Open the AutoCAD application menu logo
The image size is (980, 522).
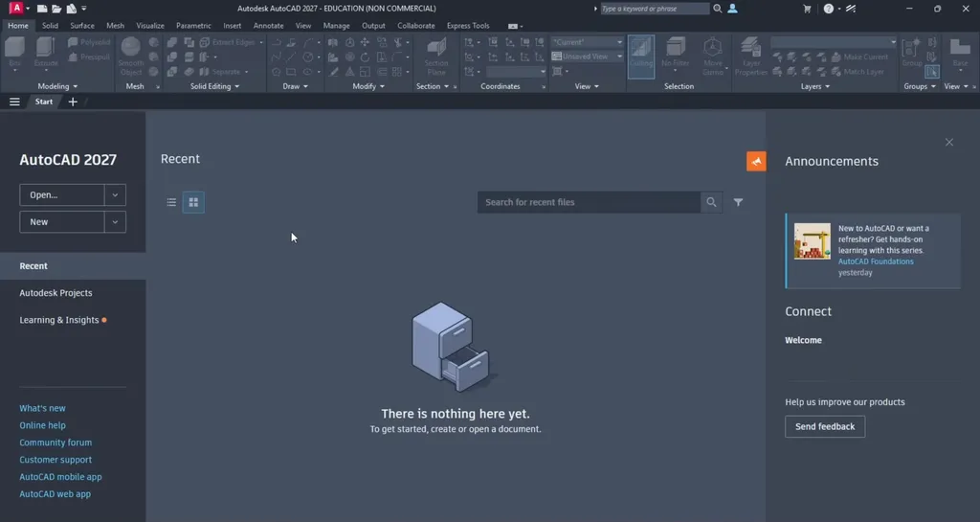click(16, 8)
